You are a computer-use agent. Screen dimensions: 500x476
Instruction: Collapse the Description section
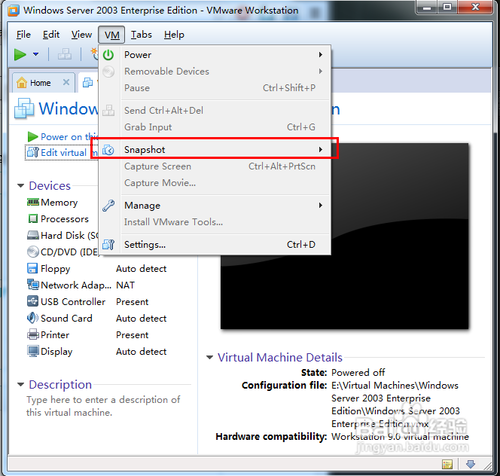tap(21, 384)
